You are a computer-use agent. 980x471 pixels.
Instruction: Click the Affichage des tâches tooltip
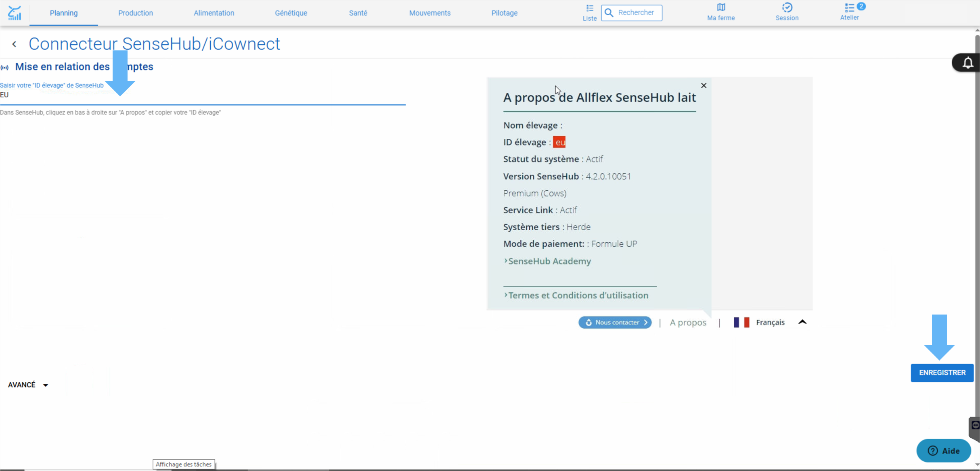click(184, 464)
